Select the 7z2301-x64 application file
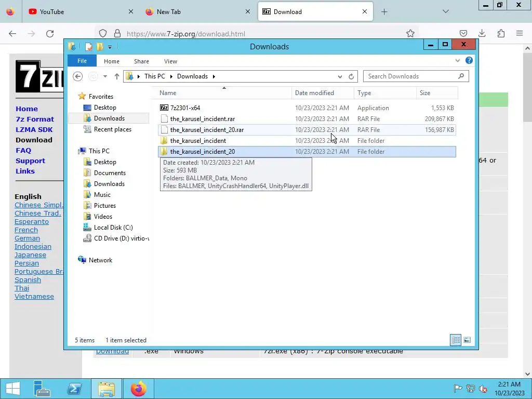 [x=307, y=108]
